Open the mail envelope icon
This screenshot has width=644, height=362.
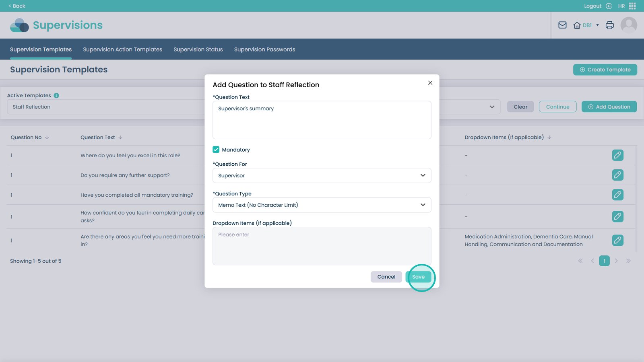tap(562, 25)
